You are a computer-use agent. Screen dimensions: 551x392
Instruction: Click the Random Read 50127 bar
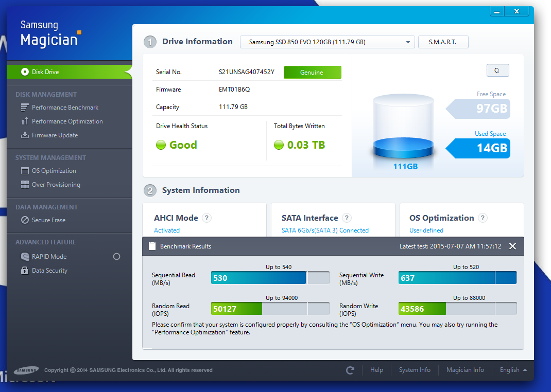tap(270, 309)
